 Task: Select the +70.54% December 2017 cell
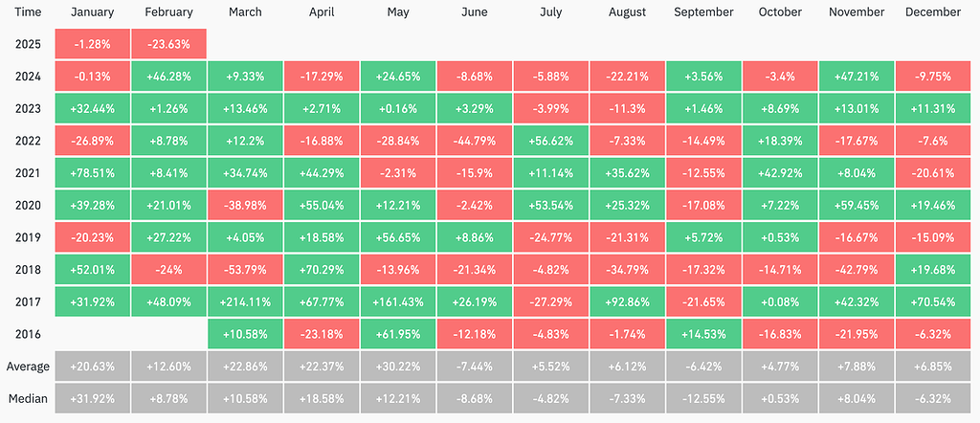click(932, 302)
